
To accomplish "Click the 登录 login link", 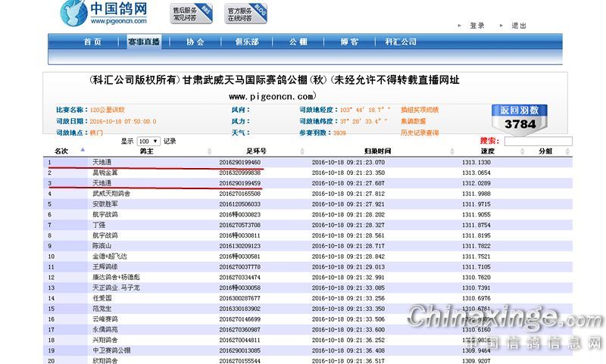I will pos(476,26).
